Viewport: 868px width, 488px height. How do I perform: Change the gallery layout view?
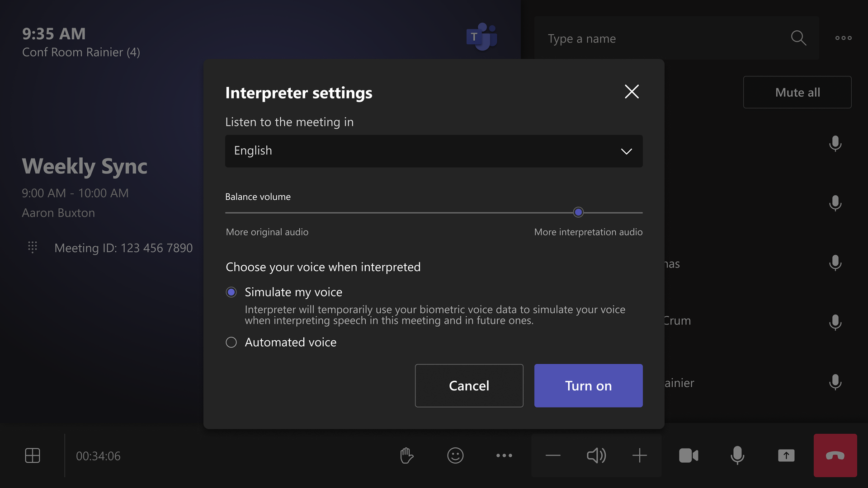33,455
